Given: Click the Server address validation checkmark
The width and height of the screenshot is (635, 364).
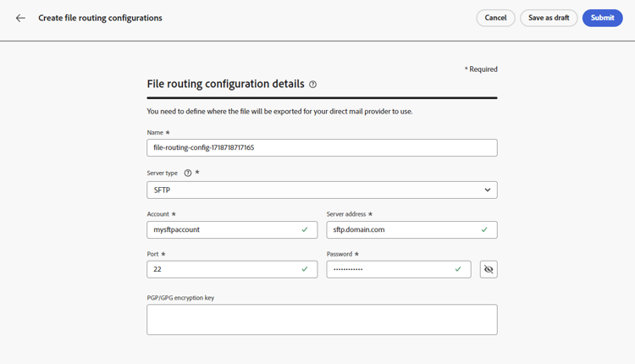Looking at the screenshot, I should click(x=484, y=229).
